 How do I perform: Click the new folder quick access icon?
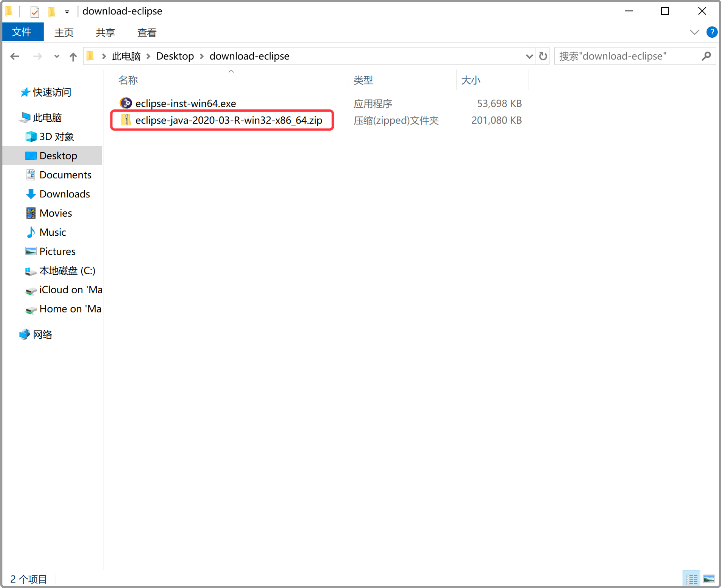pos(52,12)
